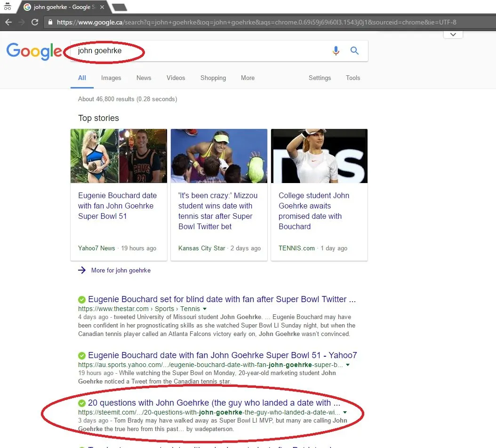Expand the au.sports.yahoo.com URL dropdown arrow
The height and width of the screenshot is (448, 496).
(x=348, y=365)
